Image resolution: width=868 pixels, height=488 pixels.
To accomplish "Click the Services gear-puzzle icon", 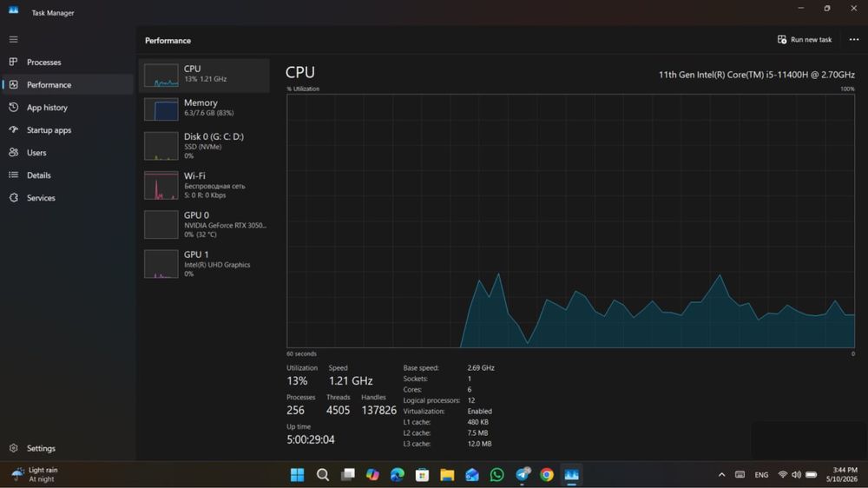I will click(13, 197).
